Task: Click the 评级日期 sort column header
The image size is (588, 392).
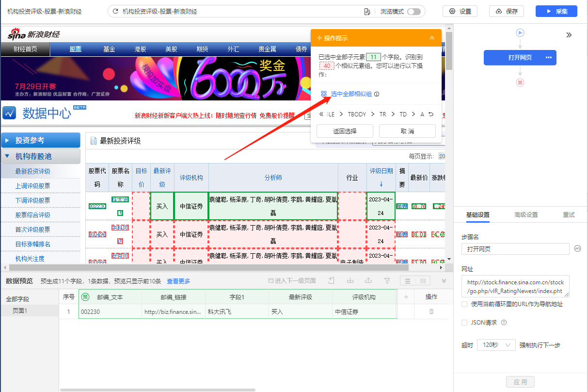Action: [x=381, y=178]
